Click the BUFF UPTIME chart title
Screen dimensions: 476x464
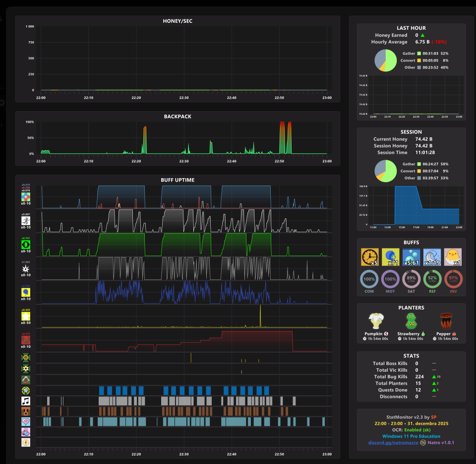(178, 180)
